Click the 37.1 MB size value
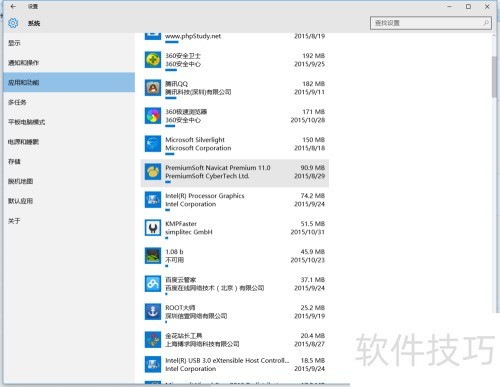 pos(312,280)
